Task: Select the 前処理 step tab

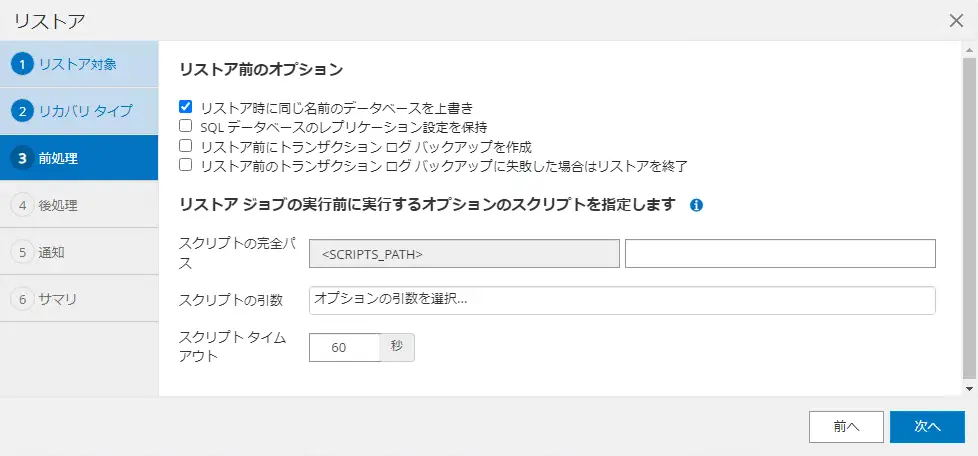Action: 79,158
